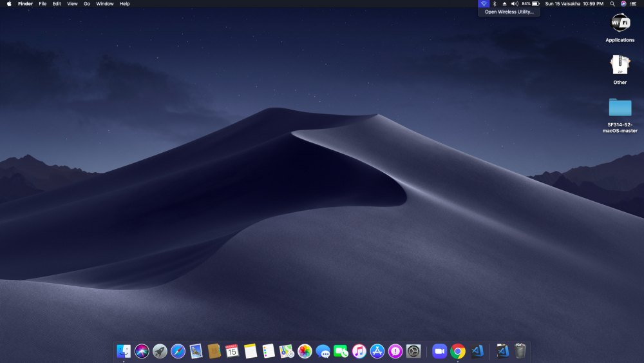Open the Help menu
The height and width of the screenshot is (363, 644).
coord(124,4)
